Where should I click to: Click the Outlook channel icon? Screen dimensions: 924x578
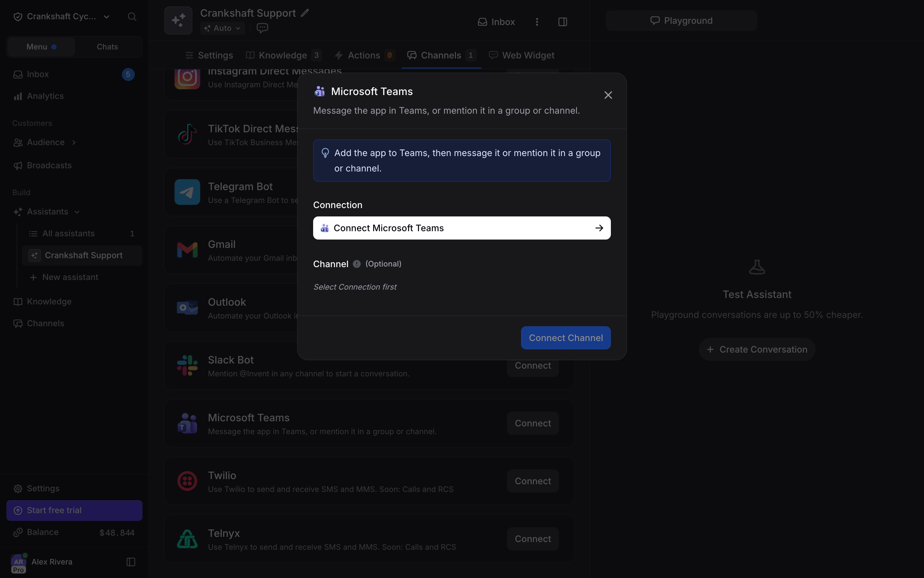(187, 308)
